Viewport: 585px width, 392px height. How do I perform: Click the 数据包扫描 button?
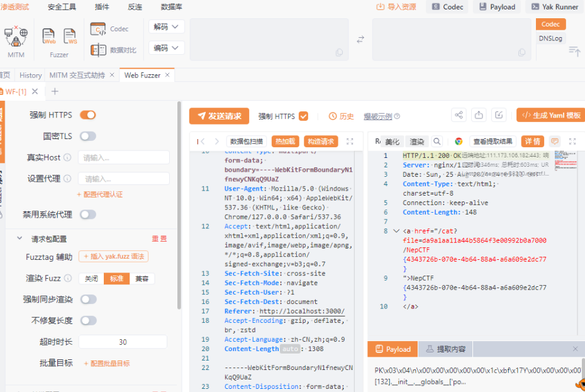(x=246, y=142)
